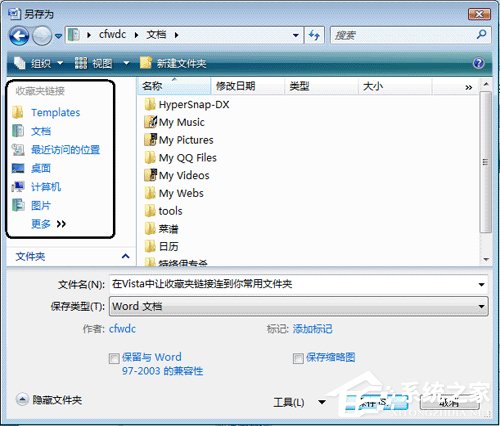Click the cfwdc breadcrumb segment
Screen dimensions: 500x426
[x=112, y=34]
